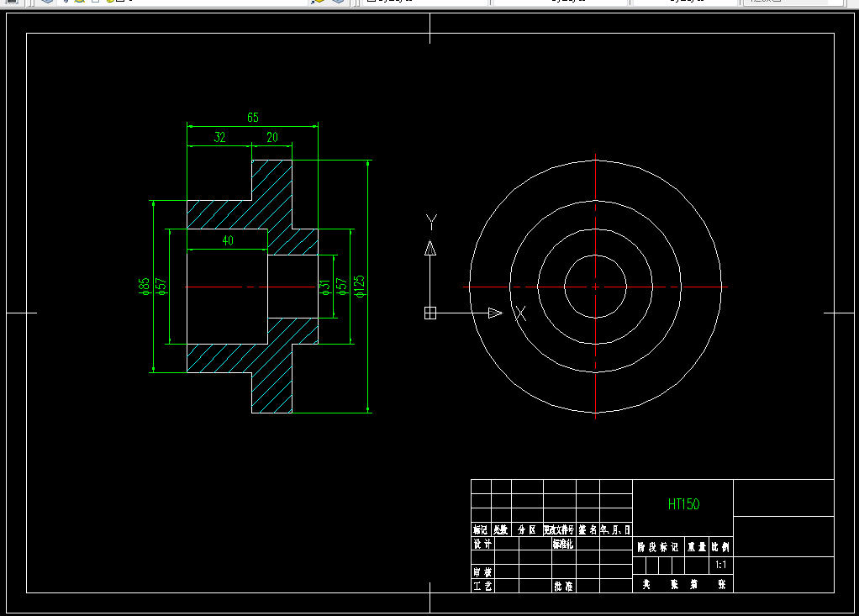This screenshot has width=859, height=616.
Task: Click the 阶段标记 title block cell
Action: [x=658, y=547]
